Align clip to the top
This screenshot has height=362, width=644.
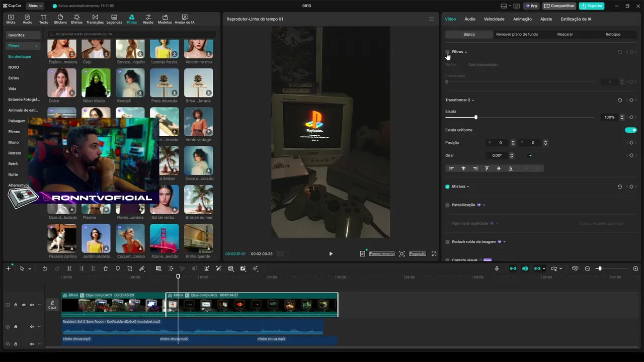pyautogui.click(x=487, y=168)
